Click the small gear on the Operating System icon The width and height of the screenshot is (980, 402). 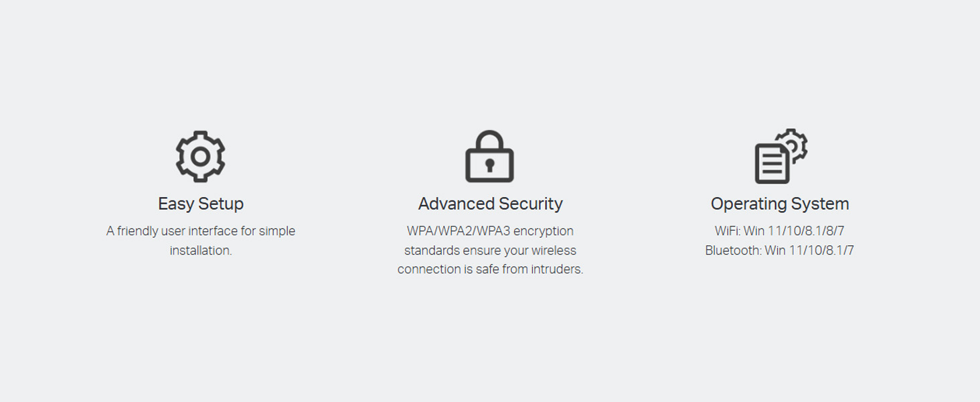click(793, 144)
